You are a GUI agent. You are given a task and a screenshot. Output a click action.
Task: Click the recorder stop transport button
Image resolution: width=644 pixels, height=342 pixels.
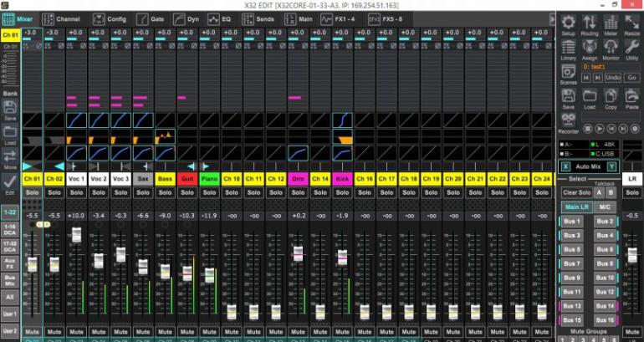(588, 129)
